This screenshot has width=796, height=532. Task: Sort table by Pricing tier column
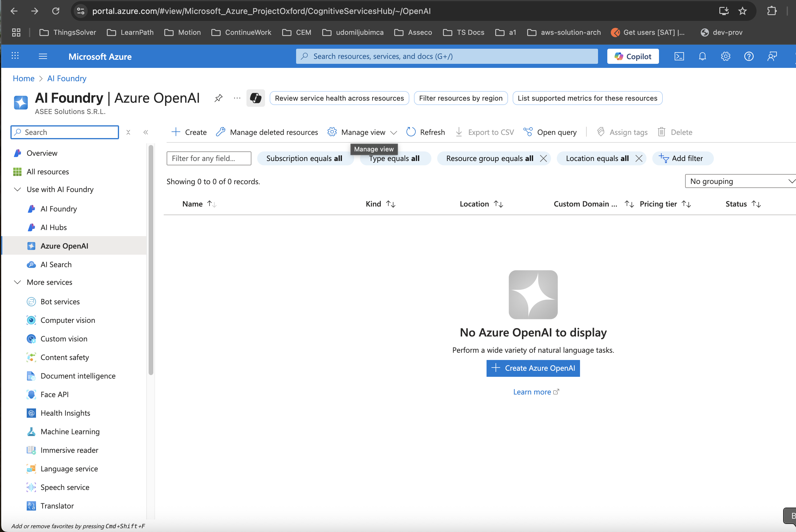(x=665, y=204)
